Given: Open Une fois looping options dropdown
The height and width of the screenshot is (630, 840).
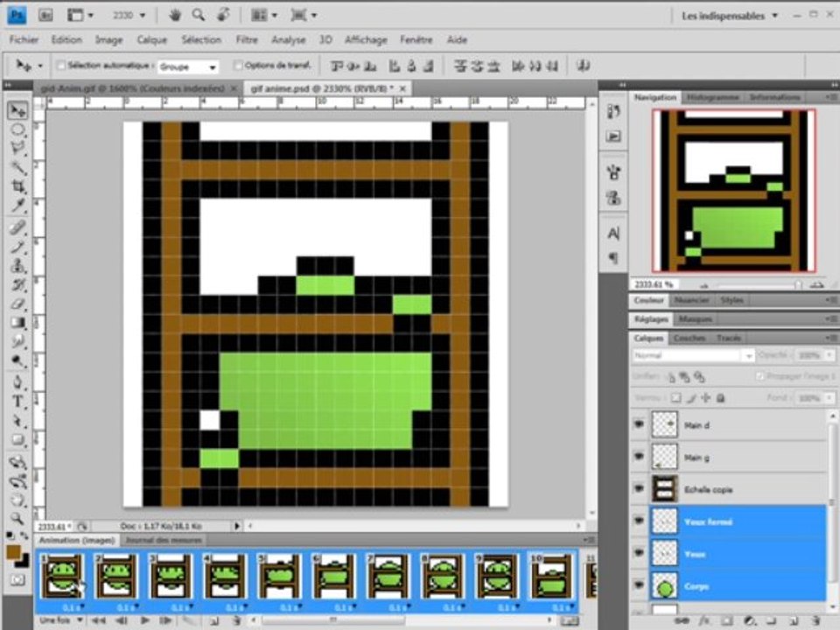Looking at the screenshot, I should coord(60,620).
